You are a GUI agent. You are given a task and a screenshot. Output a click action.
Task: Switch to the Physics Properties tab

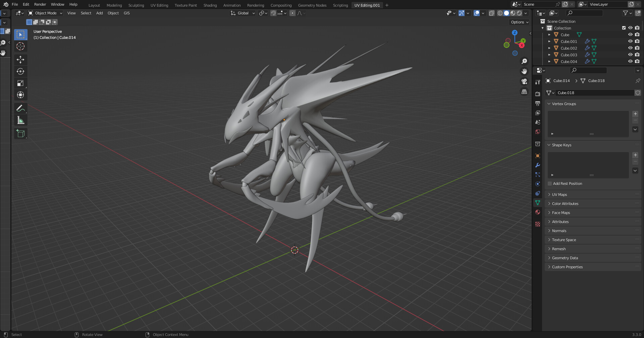coord(537,184)
